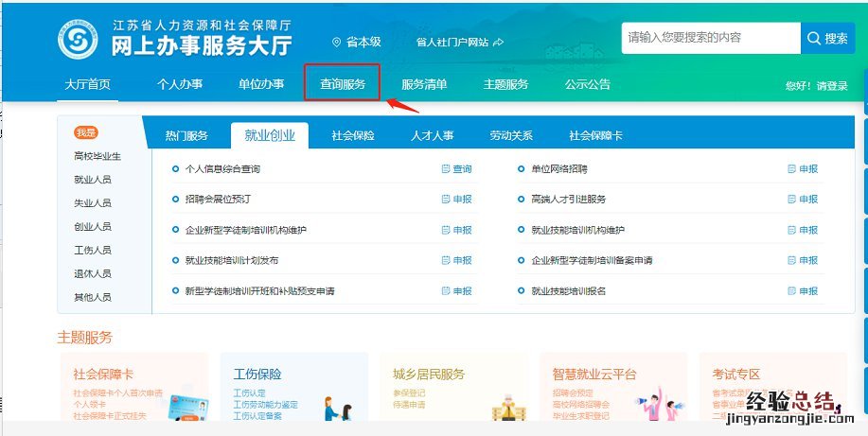Image resolution: width=868 pixels, height=436 pixels.
Task: Switch to the 热门服务 tab
Action: pos(186,136)
